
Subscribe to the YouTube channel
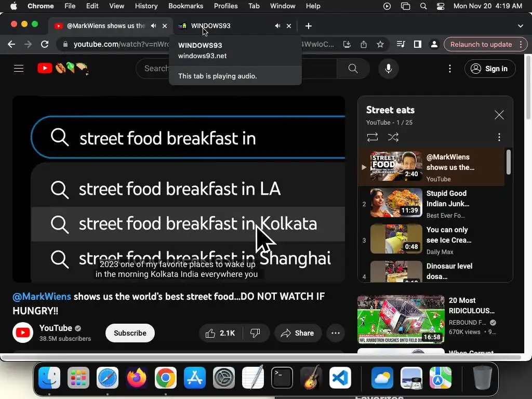coord(130,333)
